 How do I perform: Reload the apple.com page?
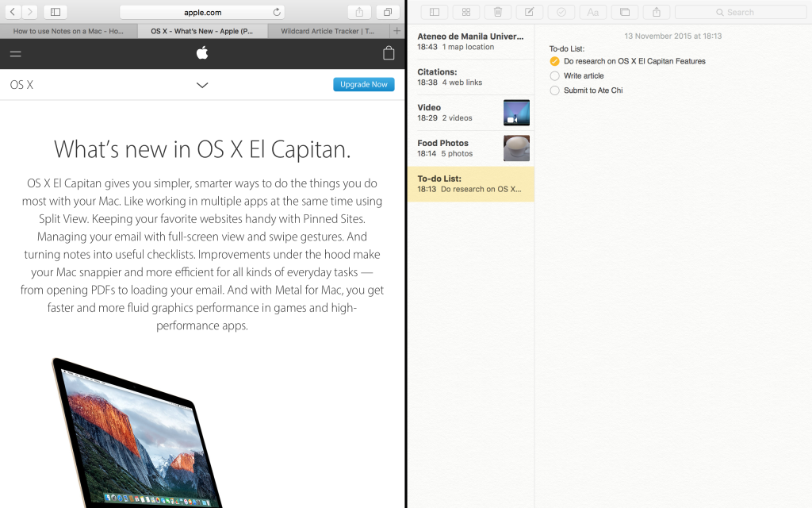[x=277, y=12]
